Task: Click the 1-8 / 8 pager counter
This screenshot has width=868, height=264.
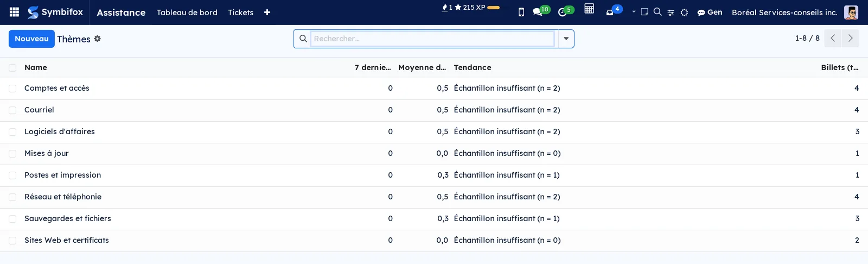Action: 807,38
